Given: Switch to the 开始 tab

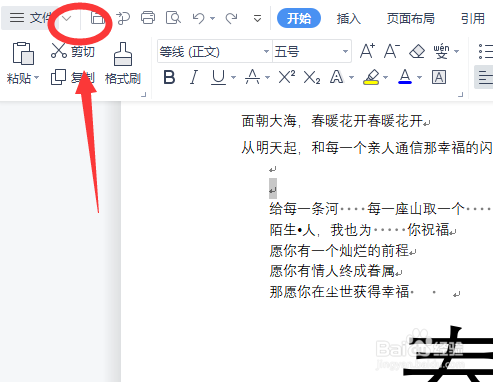Looking at the screenshot, I should [299, 18].
